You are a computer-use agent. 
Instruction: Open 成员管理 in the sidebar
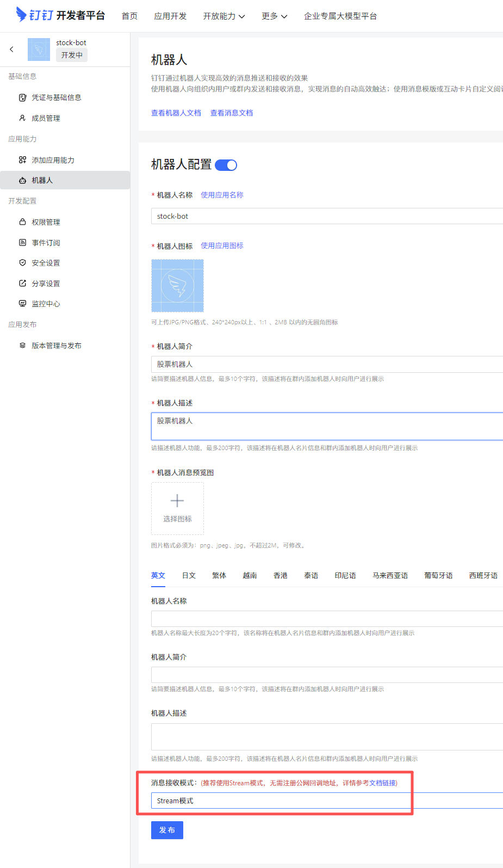[x=46, y=118]
